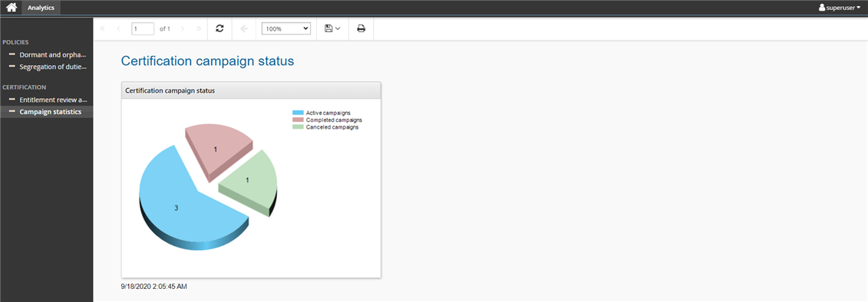Viewport: 868px width, 302px height.
Task: Click the Certification campaign status page heading
Action: (x=207, y=61)
